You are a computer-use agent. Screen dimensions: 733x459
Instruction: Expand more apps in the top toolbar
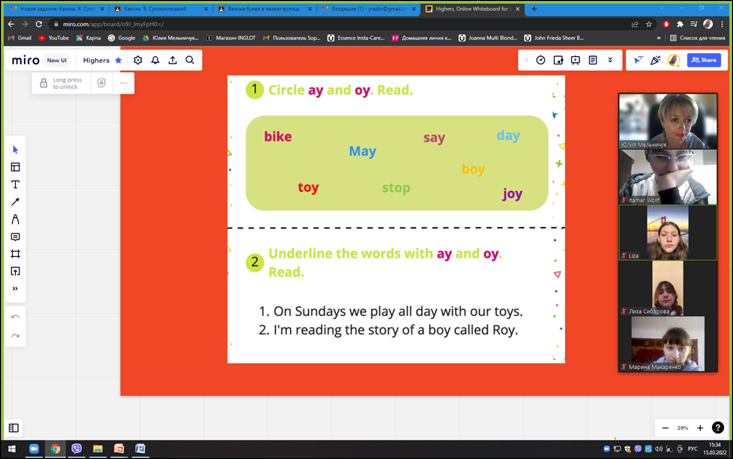tap(610, 60)
